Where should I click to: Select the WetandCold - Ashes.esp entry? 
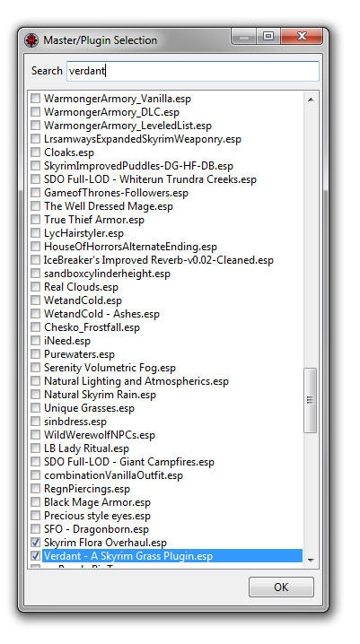[101, 314]
